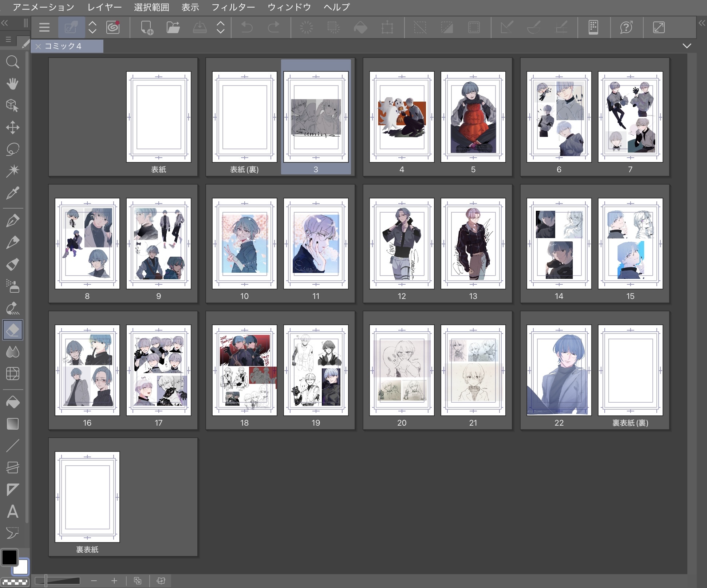Collapse the left palette dock
The image size is (707, 588).
point(5,23)
